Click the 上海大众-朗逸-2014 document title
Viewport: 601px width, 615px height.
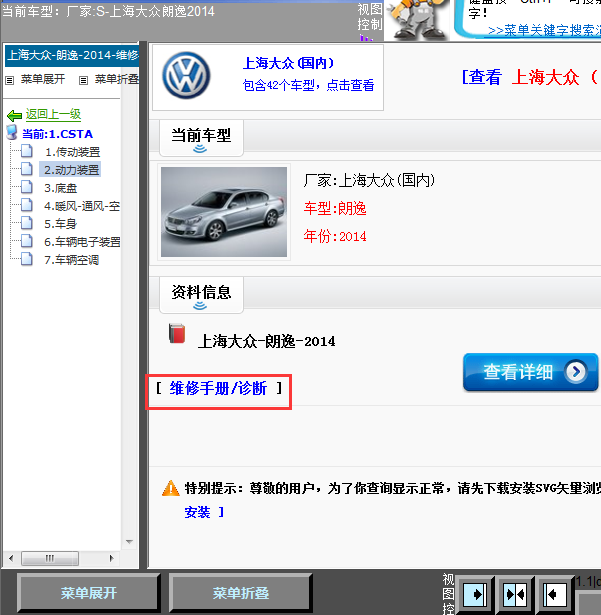(266, 341)
